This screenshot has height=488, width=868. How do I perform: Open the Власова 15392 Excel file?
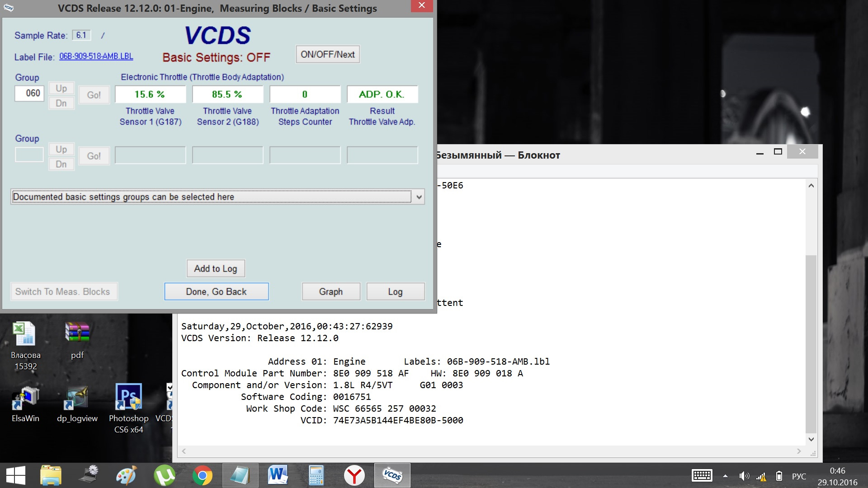pyautogui.click(x=25, y=335)
